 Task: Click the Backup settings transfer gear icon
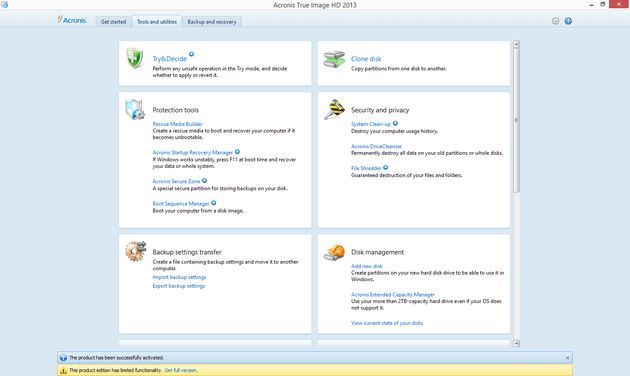(x=135, y=251)
